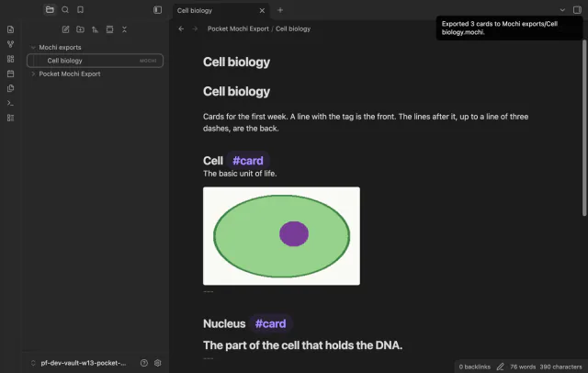Image resolution: width=588 pixels, height=373 pixels.
Task: Click the Pocket Mochi Export breadcrumb
Action: (238, 28)
